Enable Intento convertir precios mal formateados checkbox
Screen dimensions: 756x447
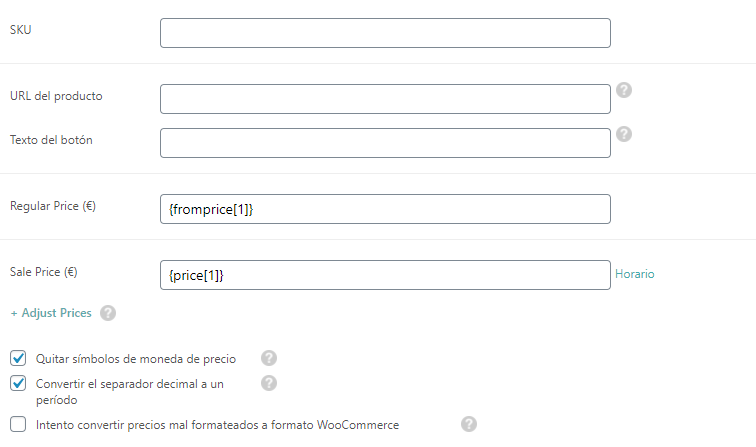pyautogui.click(x=18, y=424)
